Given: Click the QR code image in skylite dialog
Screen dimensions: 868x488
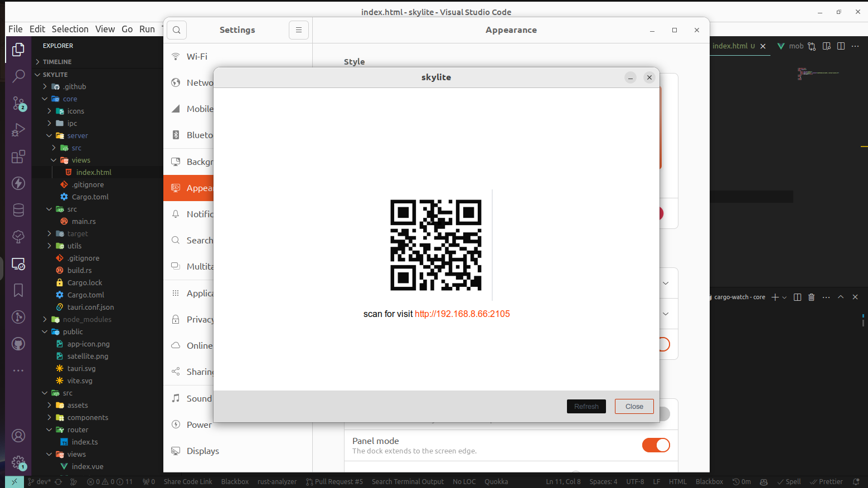Looking at the screenshot, I should (x=436, y=245).
